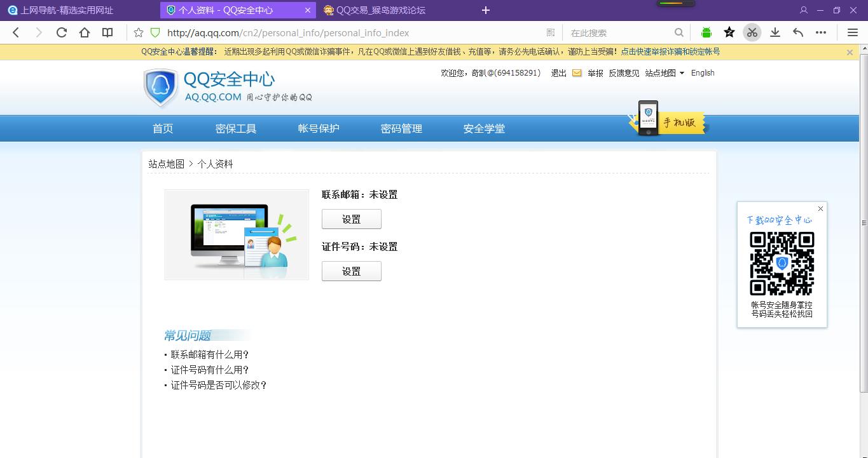Image resolution: width=868 pixels, height=458 pixels.
Task: Open the 首页 navigation item
Action: coord(163,128)
